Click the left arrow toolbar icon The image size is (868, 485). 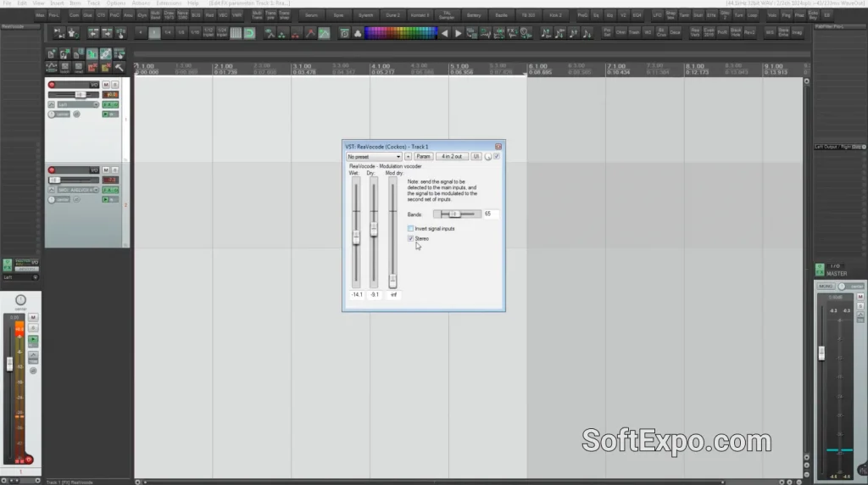click(x=444, y=33)
